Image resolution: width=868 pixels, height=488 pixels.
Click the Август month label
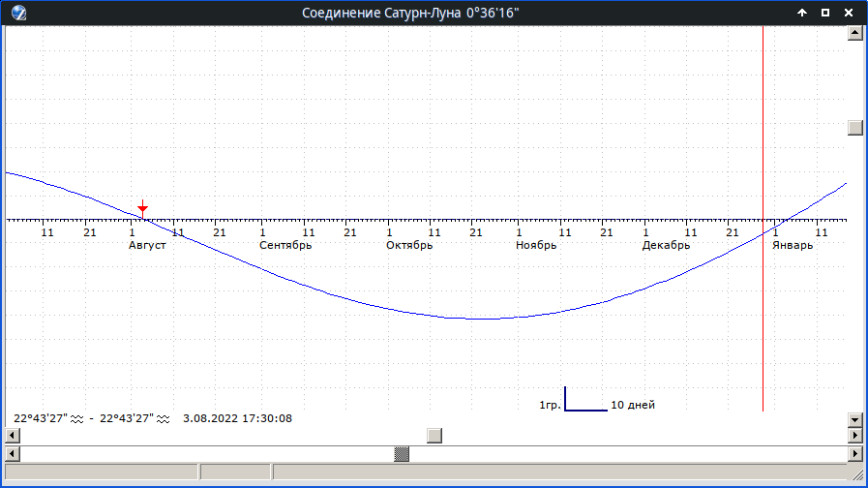click(147, 246)
